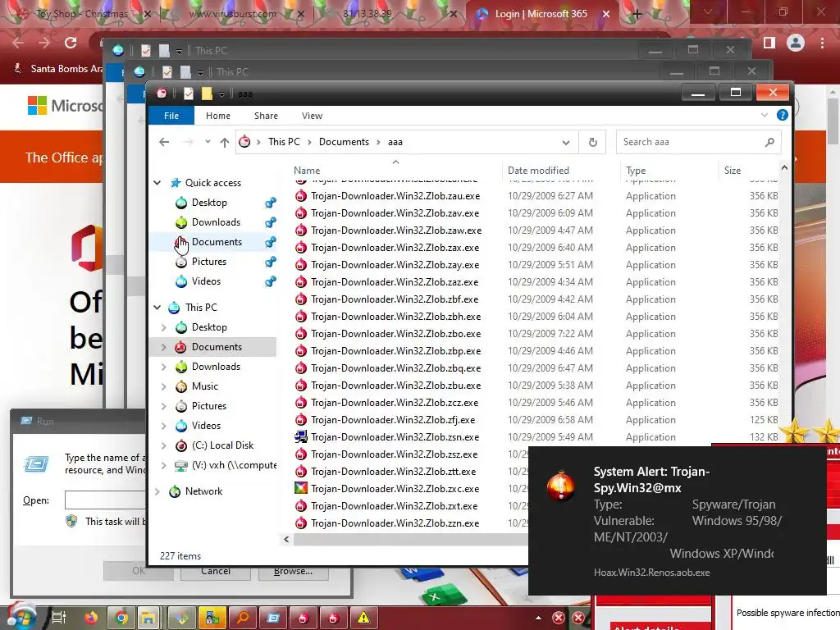Click the New folder quick access icon

tap(207, 94)
